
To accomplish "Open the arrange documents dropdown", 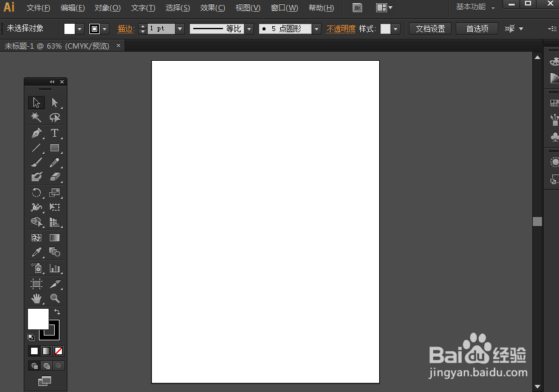I will pos(384,7).
